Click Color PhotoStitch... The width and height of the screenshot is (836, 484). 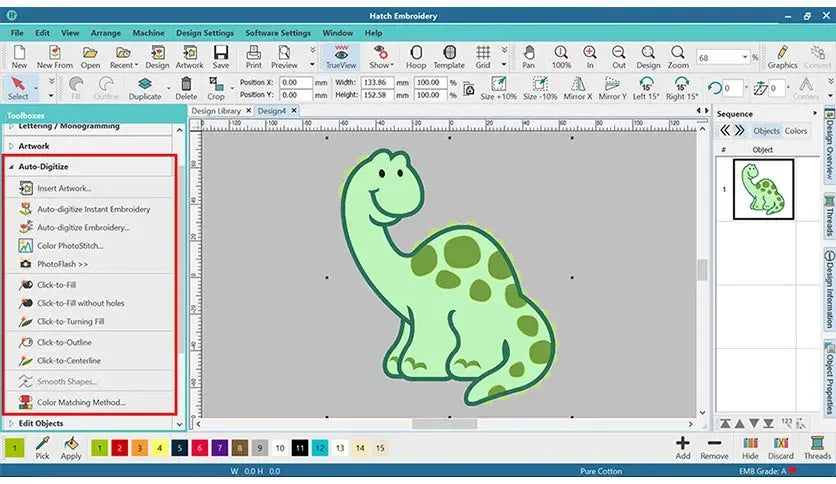[70, 246]
